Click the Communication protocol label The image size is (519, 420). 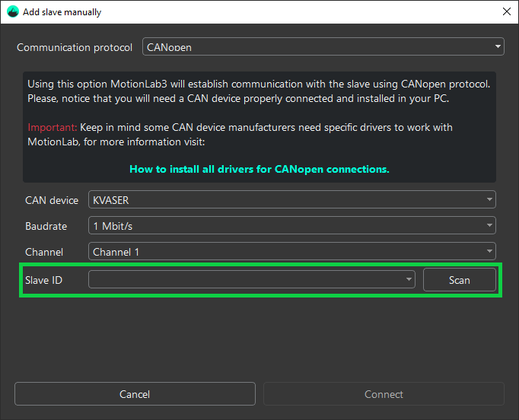[75, 47]
